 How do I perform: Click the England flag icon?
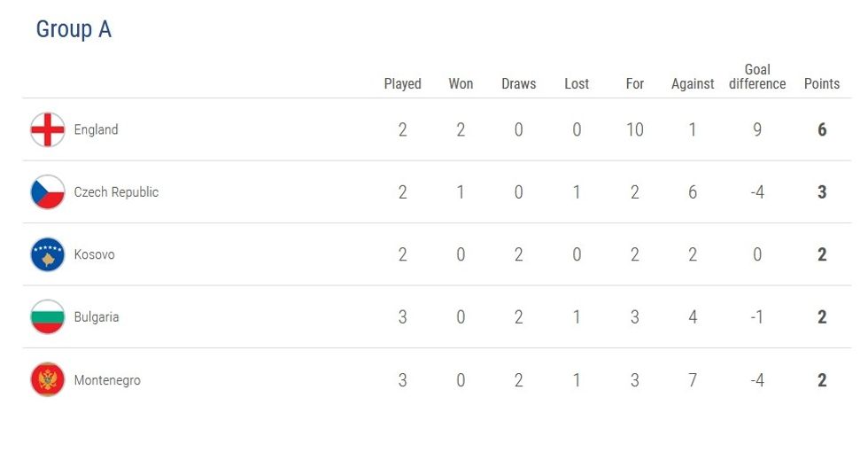[48, 129]
